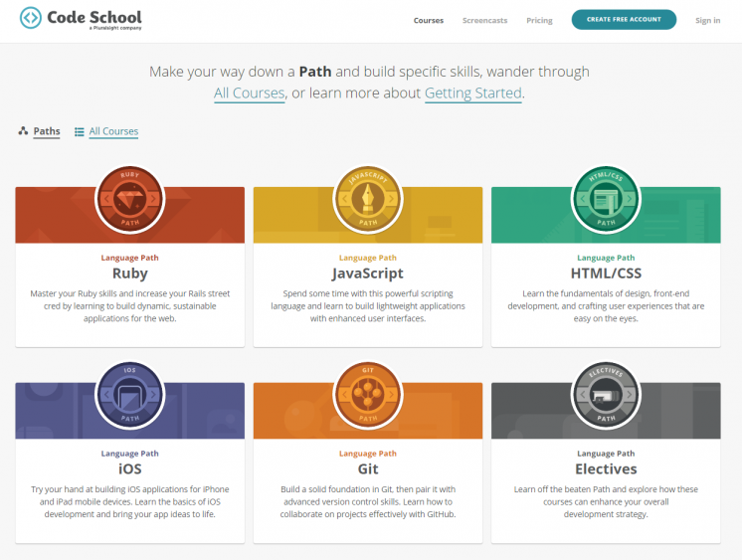
Task: Click the Electives path title
Action: (606, 468)
